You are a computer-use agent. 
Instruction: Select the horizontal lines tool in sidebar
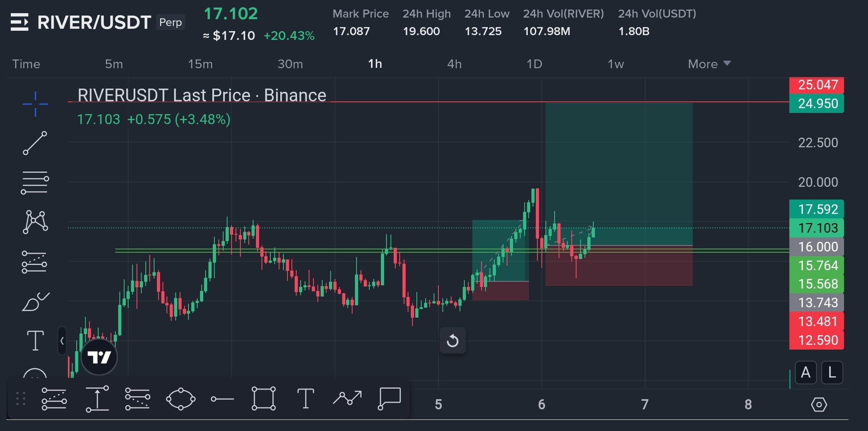click(35, 183)
